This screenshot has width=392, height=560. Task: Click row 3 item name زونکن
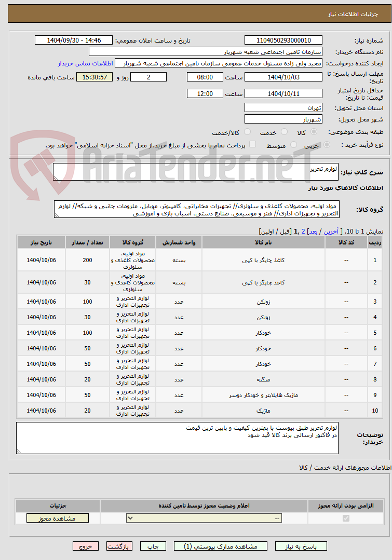[x=263, y=302]
